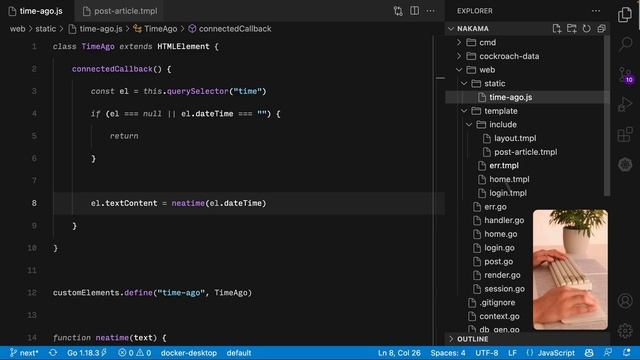Change indentation Spaces: 4

click(447, 353)
